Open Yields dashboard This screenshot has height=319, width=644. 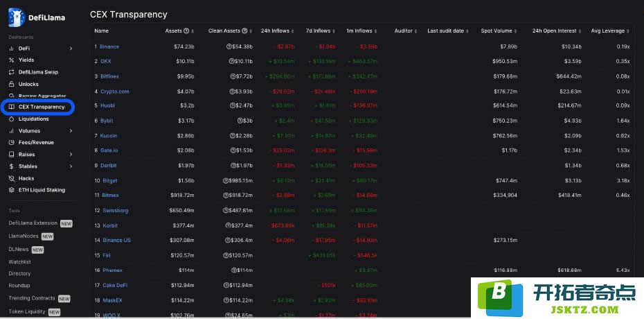26,60
